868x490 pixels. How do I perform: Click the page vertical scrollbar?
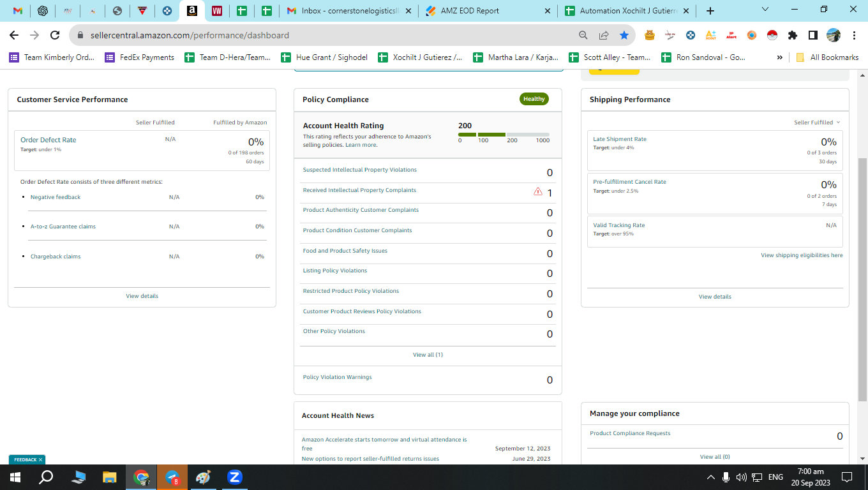point(862,279)
